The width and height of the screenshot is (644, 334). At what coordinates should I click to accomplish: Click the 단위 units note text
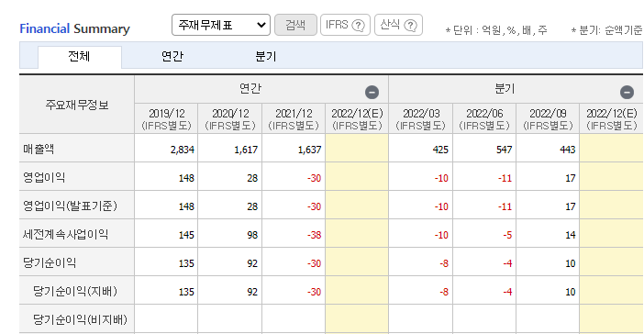(x=496, y=30)
